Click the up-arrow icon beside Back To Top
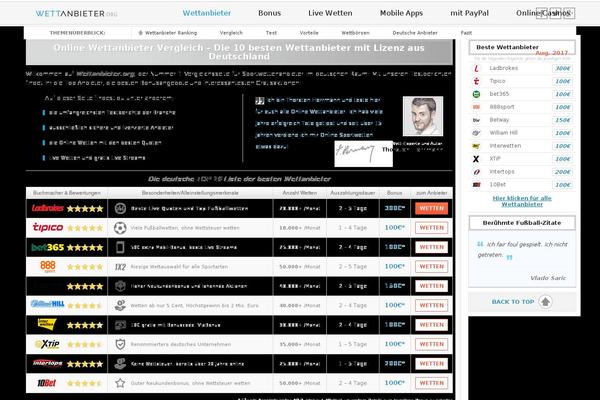Screen dimensions: 600x400 coord(545,302)
